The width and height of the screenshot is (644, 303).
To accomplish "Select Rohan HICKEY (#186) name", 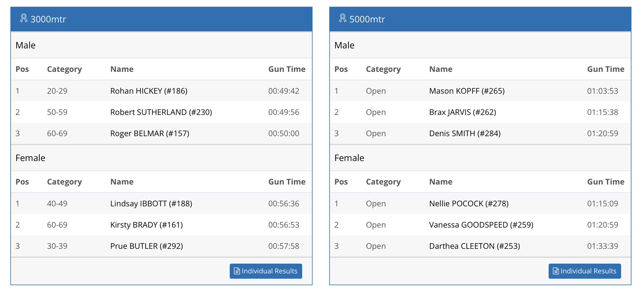I will pos(149,91).
